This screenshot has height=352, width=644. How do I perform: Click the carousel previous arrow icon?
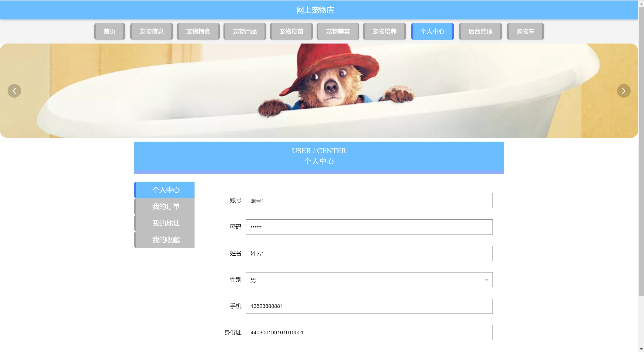[x=14, y=91]
